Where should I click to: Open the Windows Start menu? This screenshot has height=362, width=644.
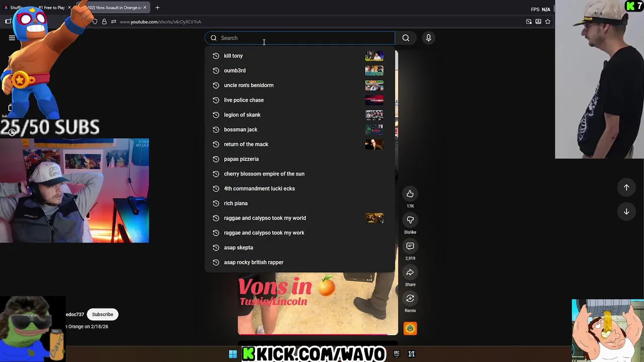tap(233, 354)
